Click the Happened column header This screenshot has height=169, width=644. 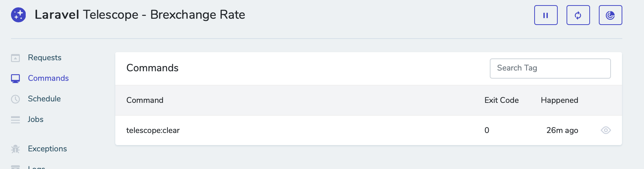coord(559,100)
